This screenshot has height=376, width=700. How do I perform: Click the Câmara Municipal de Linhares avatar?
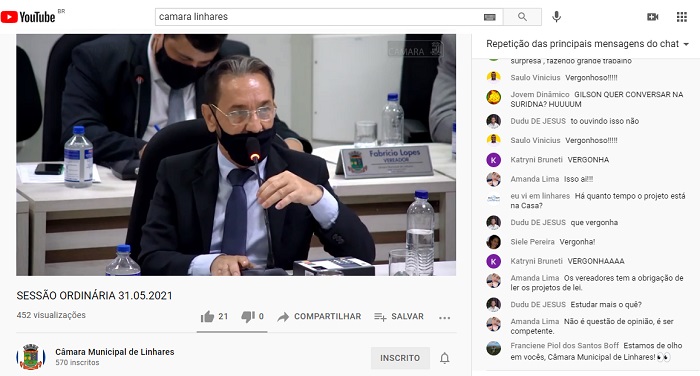(31, 357)
